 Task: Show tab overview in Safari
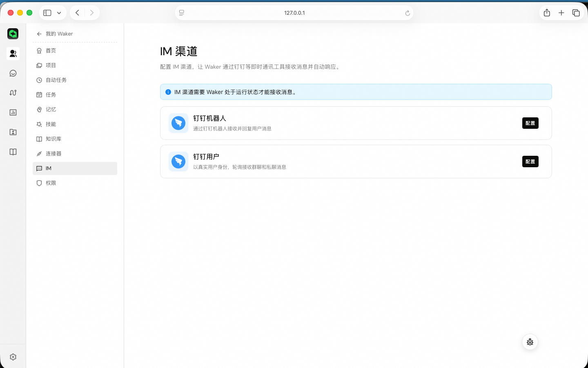click(x=576, y=13)
